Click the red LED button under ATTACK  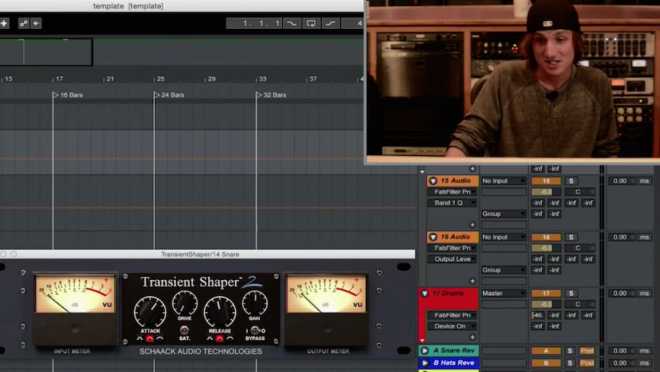tap(149, 338)
